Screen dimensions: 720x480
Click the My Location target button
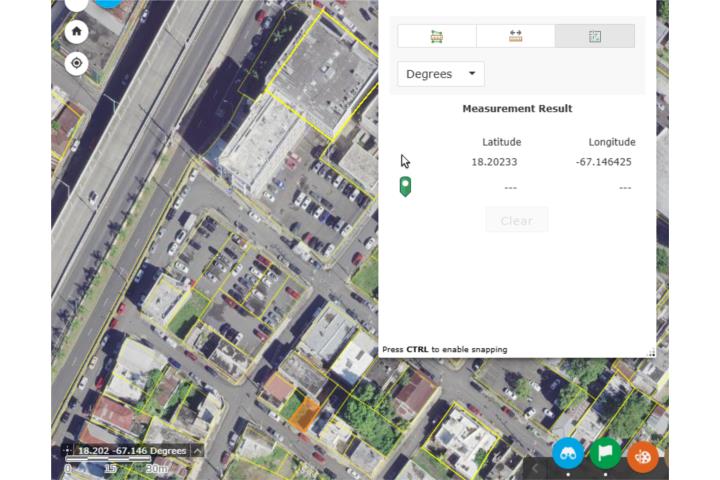click(76, 64)
